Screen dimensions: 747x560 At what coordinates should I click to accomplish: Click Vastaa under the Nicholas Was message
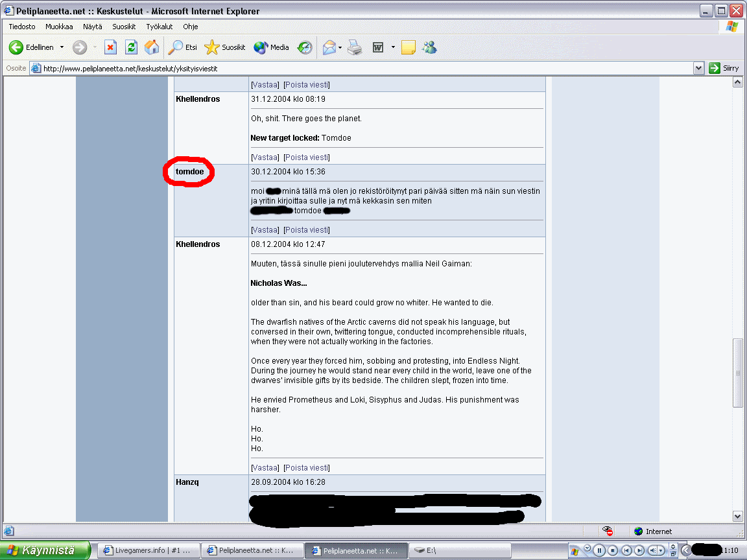click(x=265, y=467)
